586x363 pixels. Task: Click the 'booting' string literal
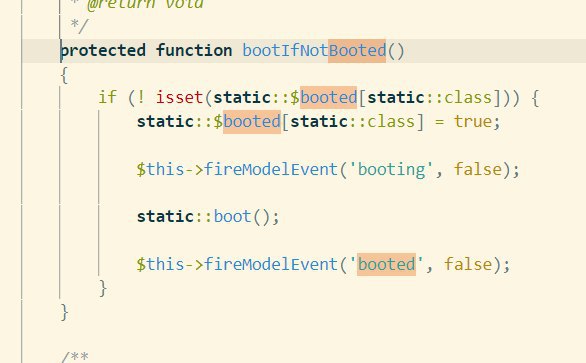pyautogui.click(x=391, y=169)
